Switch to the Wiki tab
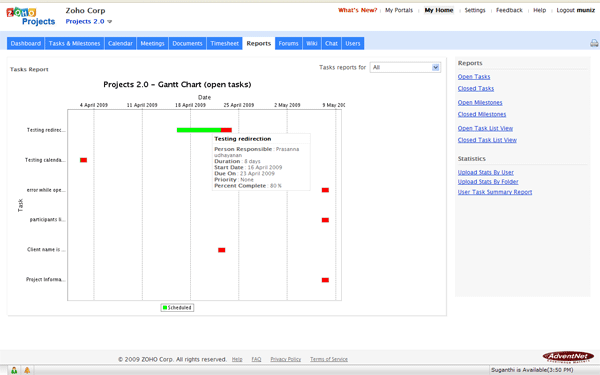The width and height of the screenshot is (600, 375). coord(312,43)
